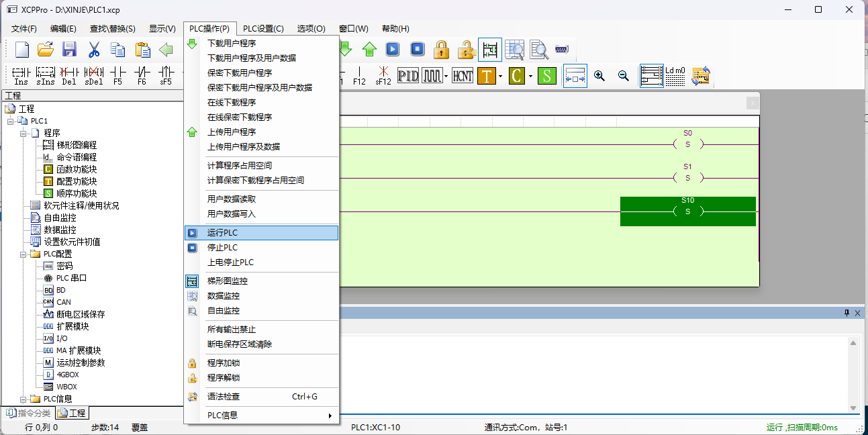
Task: Open free monitor magnifier document icon
Action: [538, 49]
